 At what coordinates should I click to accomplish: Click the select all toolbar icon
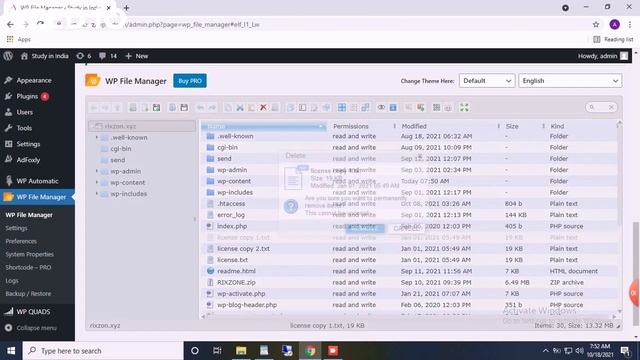(x=342, y=108)
